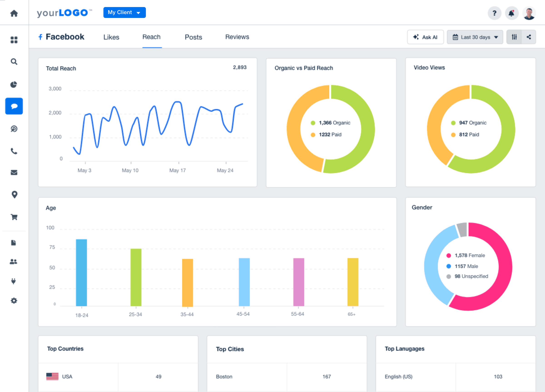
Task: Open the integrations plug icon in sidebar
Action: (x=14, y=281)
